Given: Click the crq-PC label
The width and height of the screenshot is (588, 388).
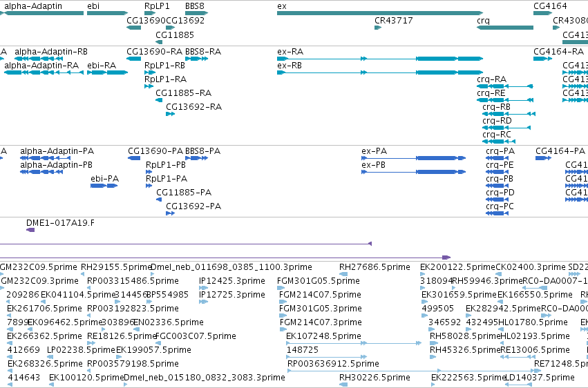Looking at the screenshot, I should point(500,206).
